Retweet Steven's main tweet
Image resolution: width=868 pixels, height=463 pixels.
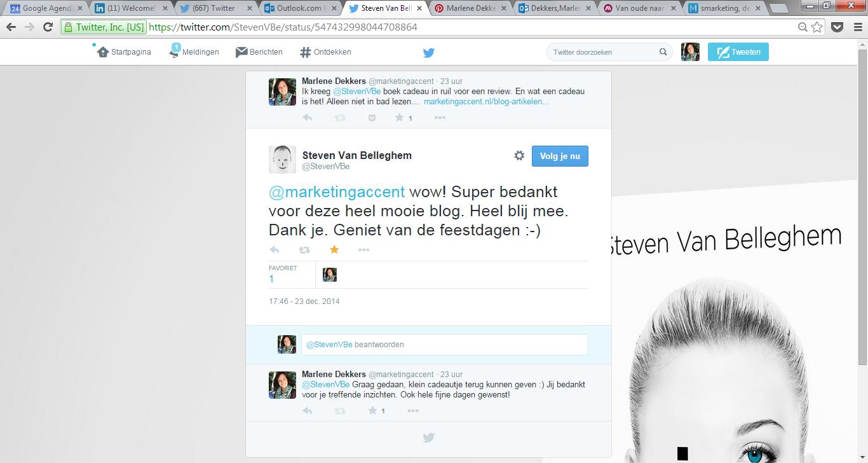coord(304,250)
